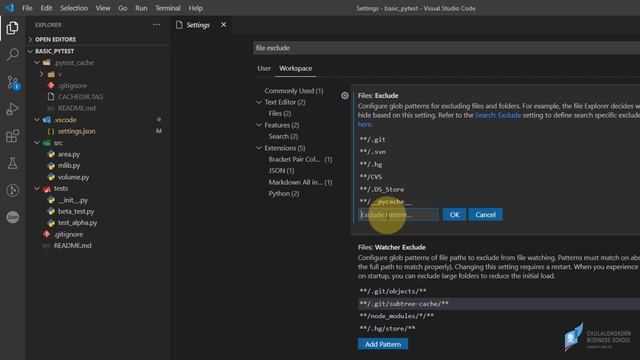Open Explorer more actions ellipsis
The height and width of the screenshot is (360, 640).
pos(156,25)
